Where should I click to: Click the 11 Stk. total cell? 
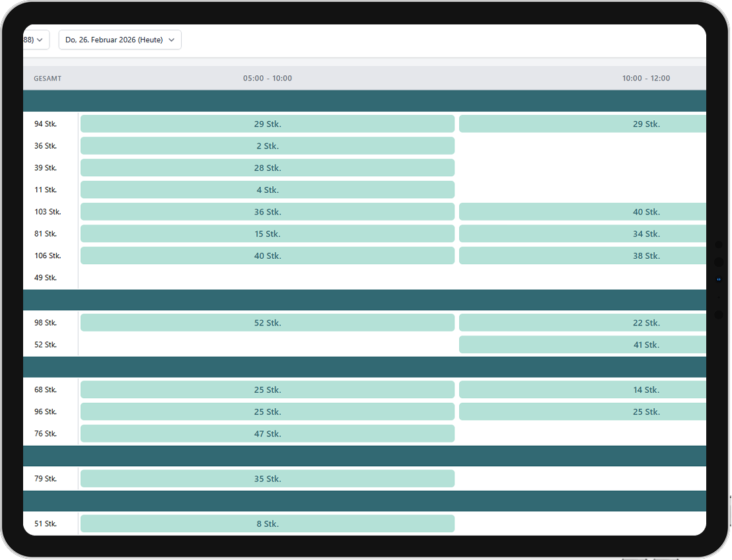tap(46, 190)
